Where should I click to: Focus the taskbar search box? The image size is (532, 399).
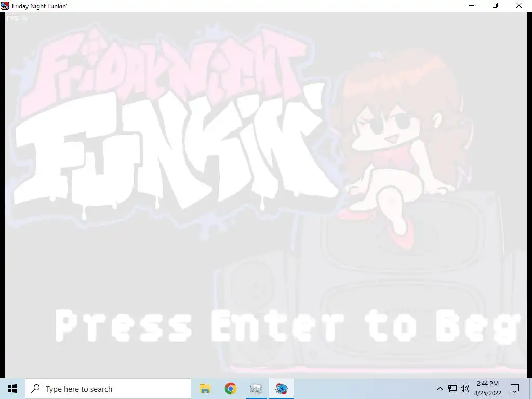pyautogui.click(x=108, y=389)
